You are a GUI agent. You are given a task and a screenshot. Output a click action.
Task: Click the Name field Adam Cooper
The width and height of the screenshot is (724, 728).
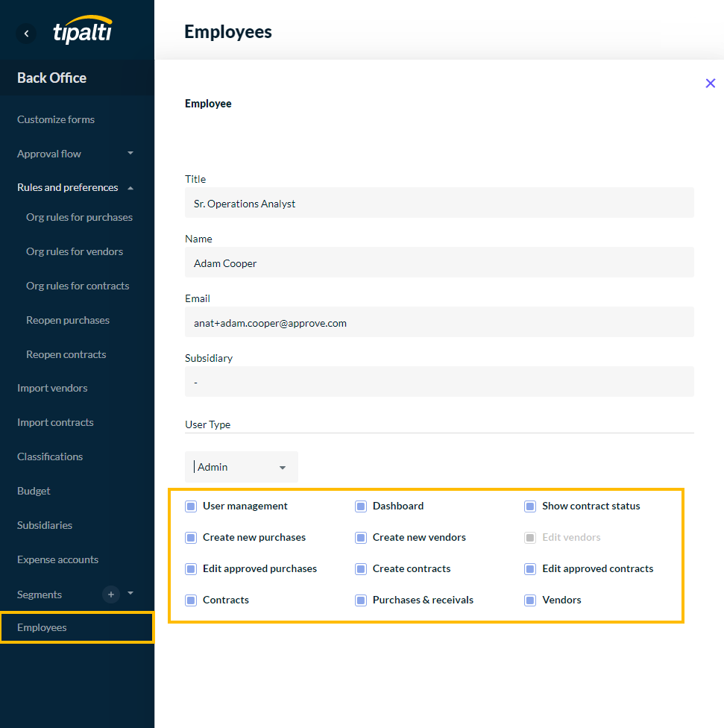point(439,263)
